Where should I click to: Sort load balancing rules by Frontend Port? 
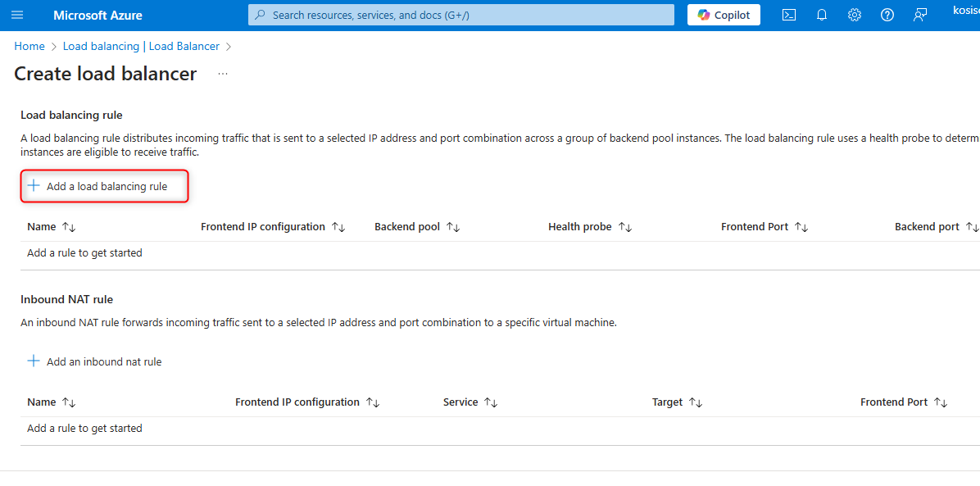(x=765, y=226)
